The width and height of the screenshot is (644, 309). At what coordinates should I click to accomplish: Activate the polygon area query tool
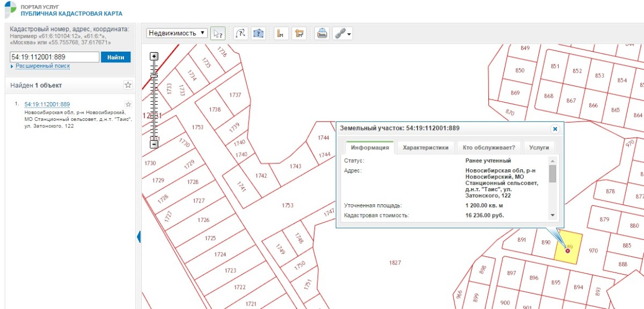click(x=259, y=33)
